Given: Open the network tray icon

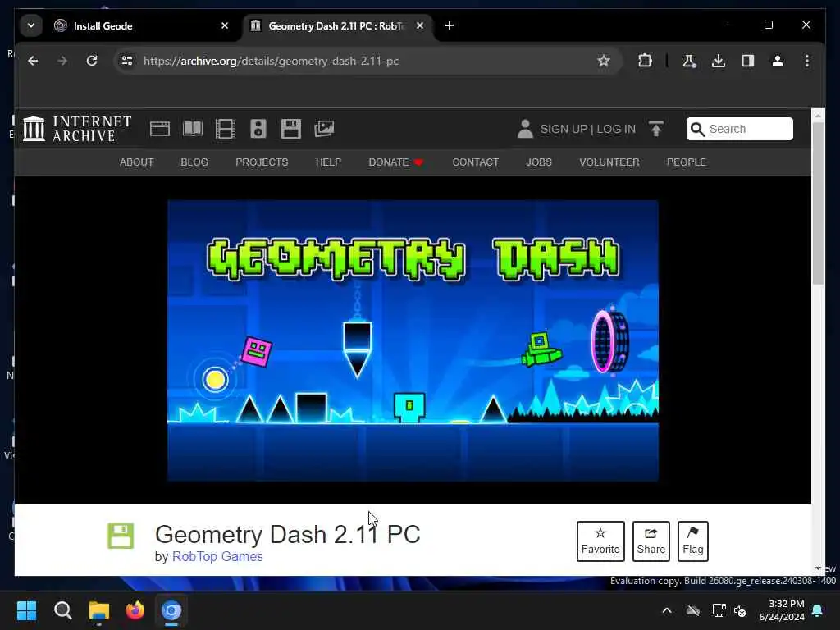Looking at the screenshot, I should tap(719, 610).
